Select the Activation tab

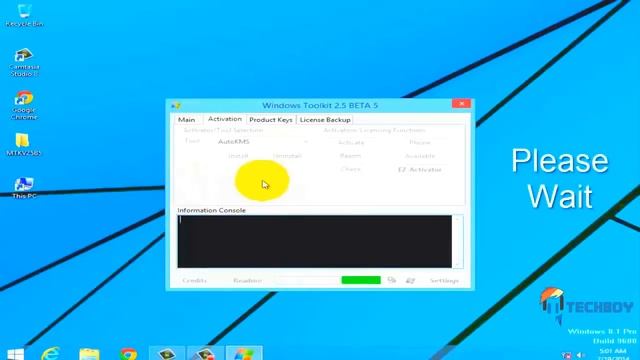(x=225, y=119)
